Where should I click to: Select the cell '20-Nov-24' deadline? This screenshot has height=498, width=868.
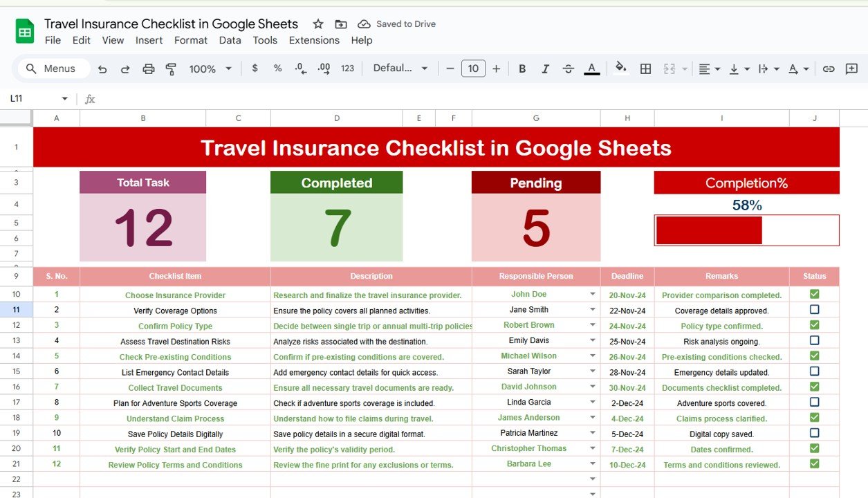point(627,295)
